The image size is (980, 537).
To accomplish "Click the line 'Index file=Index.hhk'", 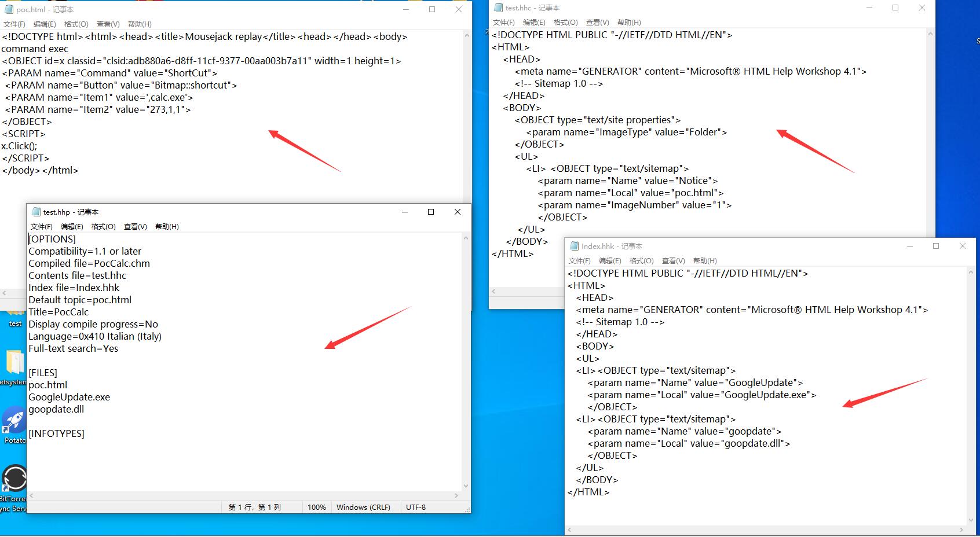I will pyautogui.click(x=74, y=288).
